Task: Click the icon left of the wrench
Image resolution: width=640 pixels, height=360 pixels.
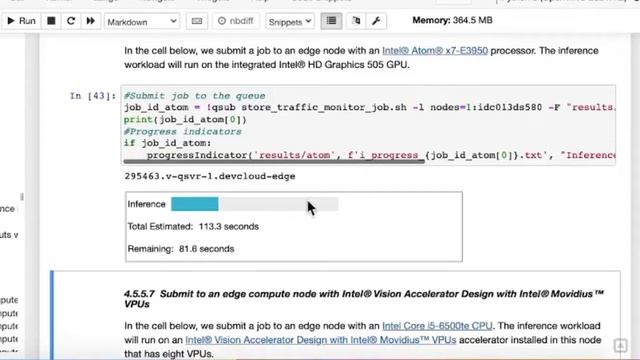Action: [356, 21]
